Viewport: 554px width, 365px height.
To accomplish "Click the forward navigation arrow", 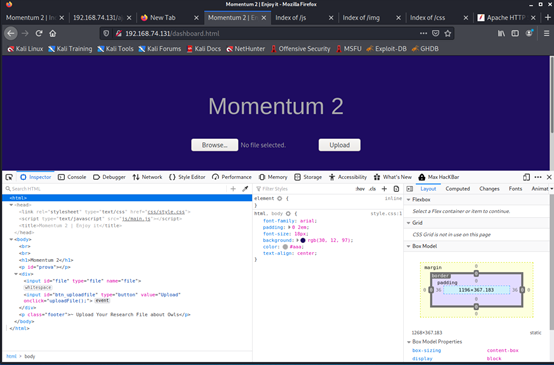I will 25,33.
